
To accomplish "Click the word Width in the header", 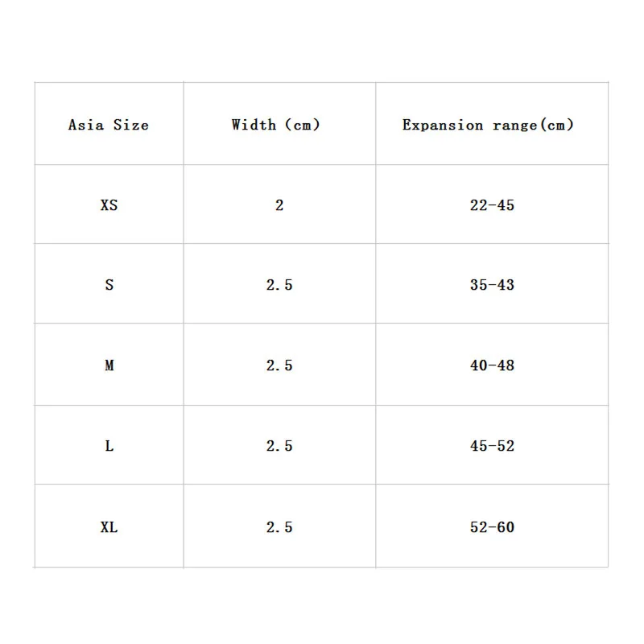I will click(254, 124).
